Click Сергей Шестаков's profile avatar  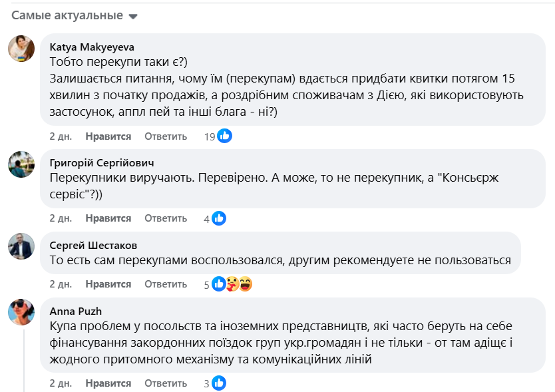(21, 246)
